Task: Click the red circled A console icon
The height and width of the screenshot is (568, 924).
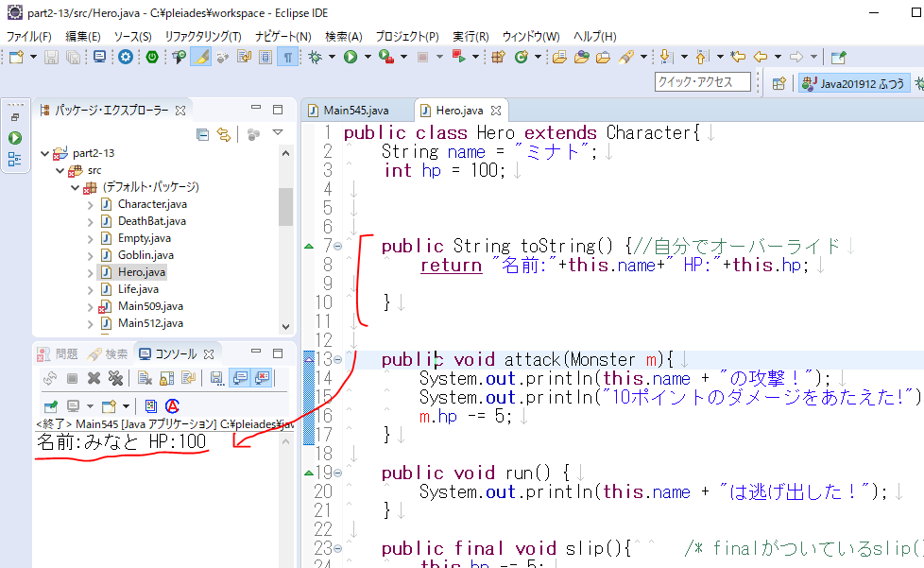Action: 172,406
